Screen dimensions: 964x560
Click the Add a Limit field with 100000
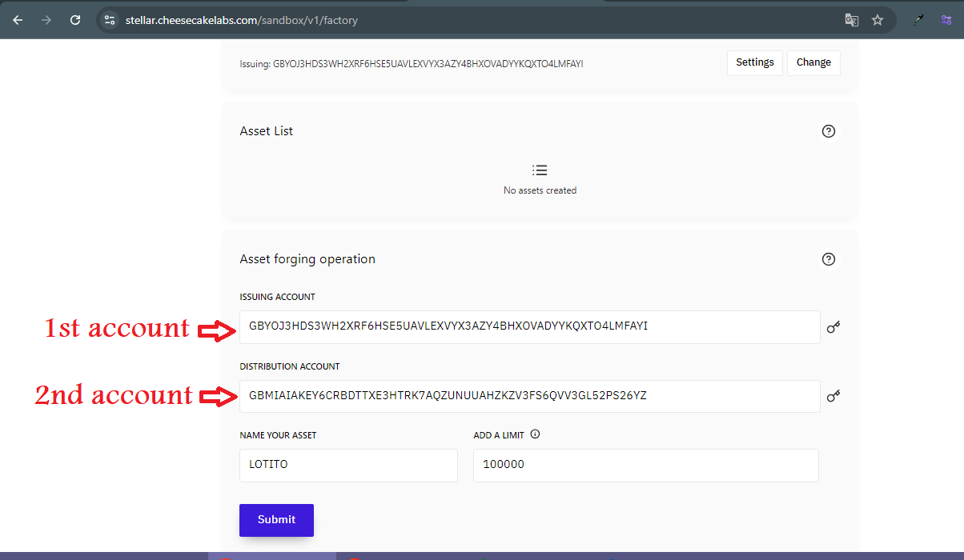click(x=645, y=465)
